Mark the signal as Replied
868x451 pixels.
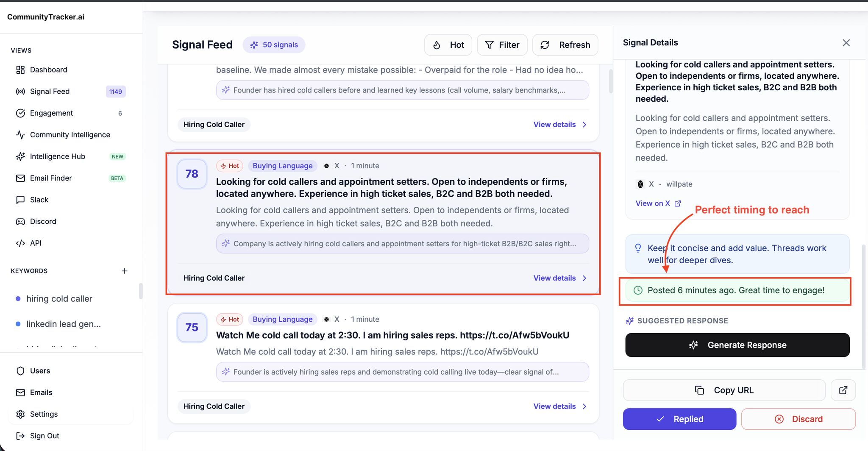coord(679,419)
